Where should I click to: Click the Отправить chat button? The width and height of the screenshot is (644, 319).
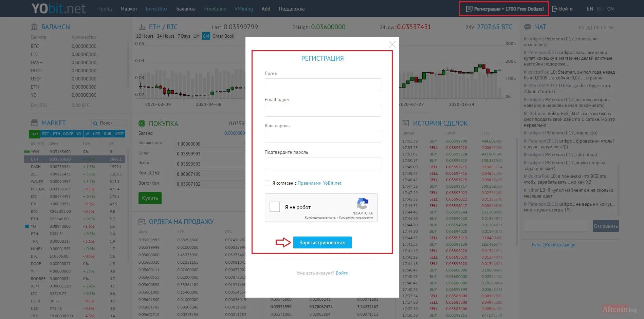coord(606,226)
